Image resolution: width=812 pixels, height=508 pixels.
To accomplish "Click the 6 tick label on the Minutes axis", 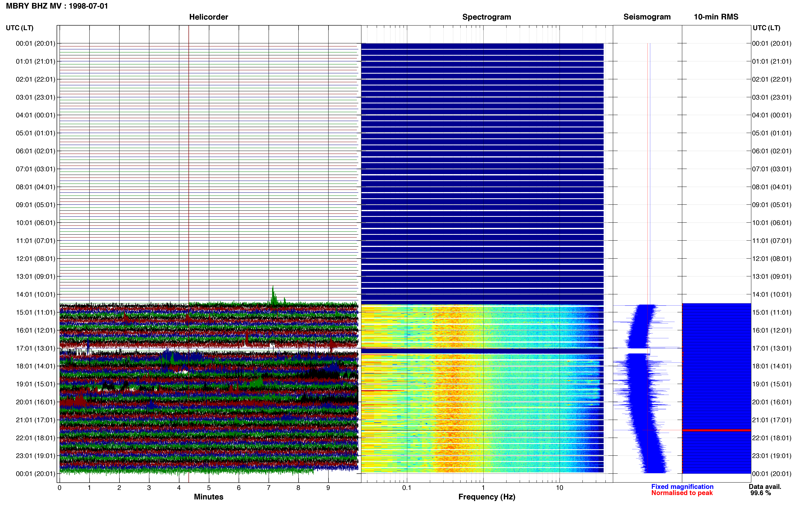I will tap(239, 487).
